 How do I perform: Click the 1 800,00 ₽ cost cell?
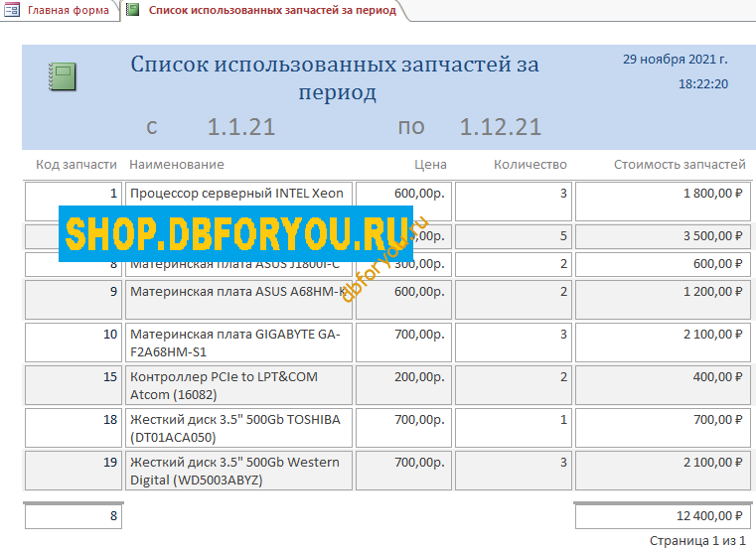pyautogui.click(x=663, y=202)
